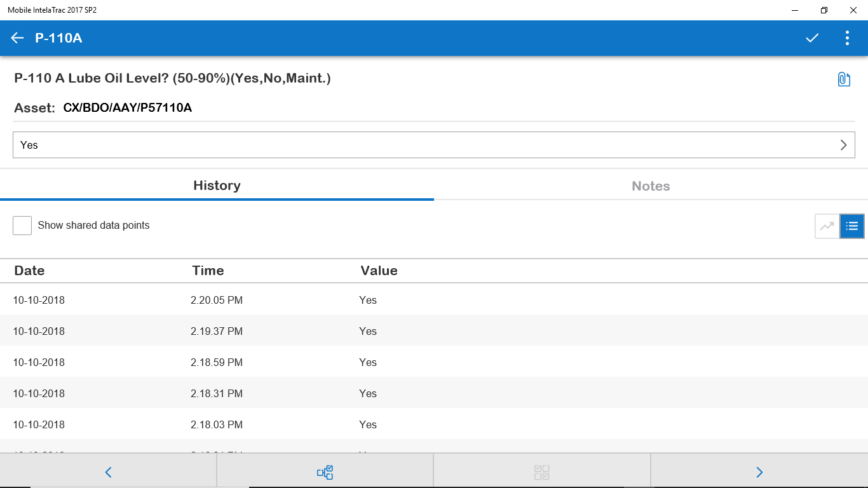Sort by the Date column header

(30, 271)
